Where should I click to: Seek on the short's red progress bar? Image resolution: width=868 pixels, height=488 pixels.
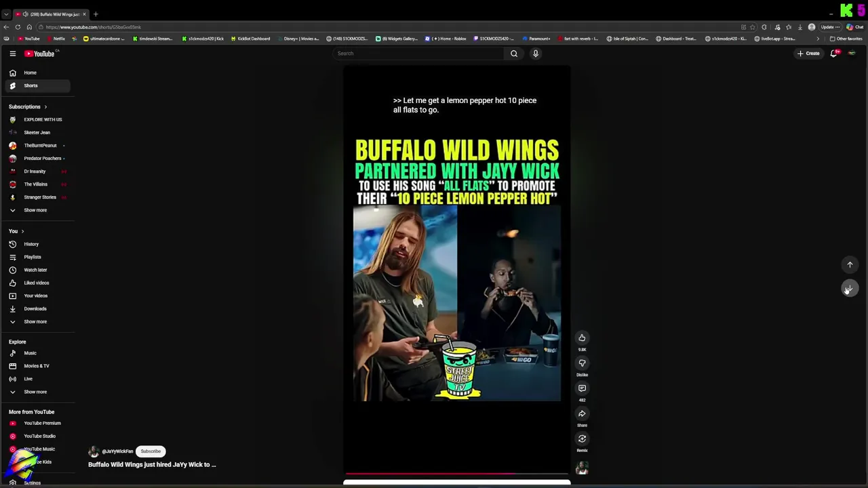[456, 474]
